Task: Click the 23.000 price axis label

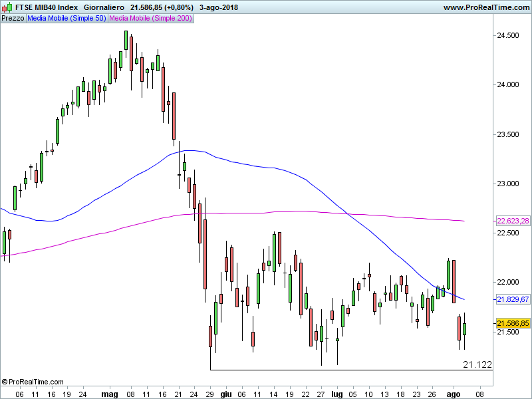Action: pos(507,184)
